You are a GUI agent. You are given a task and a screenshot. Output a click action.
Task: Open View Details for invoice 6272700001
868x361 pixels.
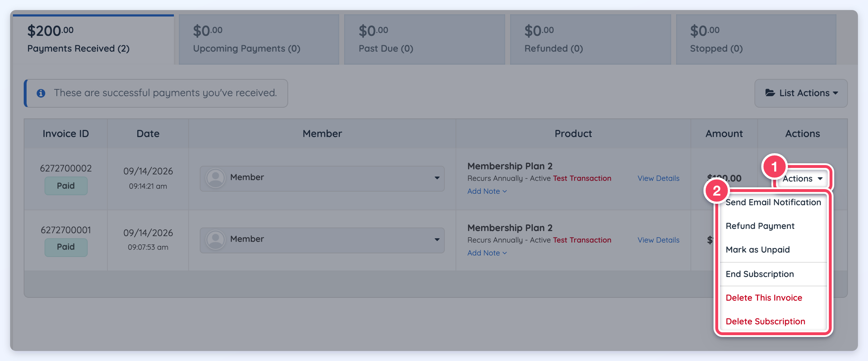coord(659,240)
